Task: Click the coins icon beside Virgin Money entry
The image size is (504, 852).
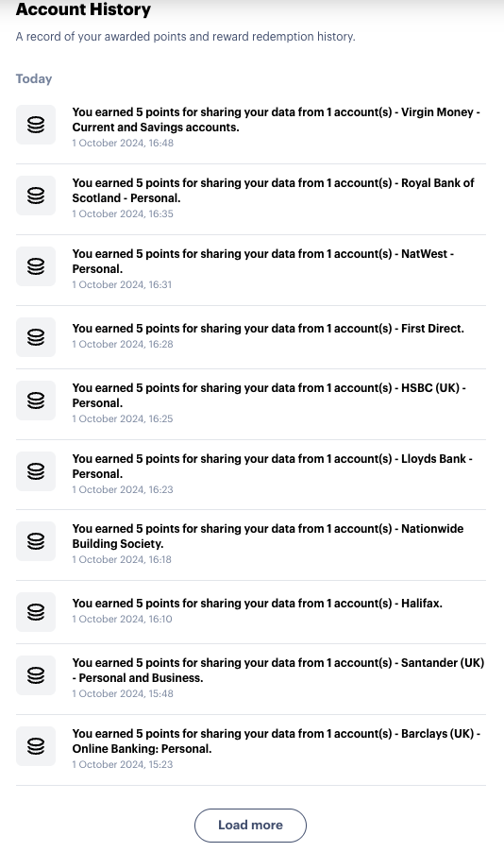Action: pos(36,125)
